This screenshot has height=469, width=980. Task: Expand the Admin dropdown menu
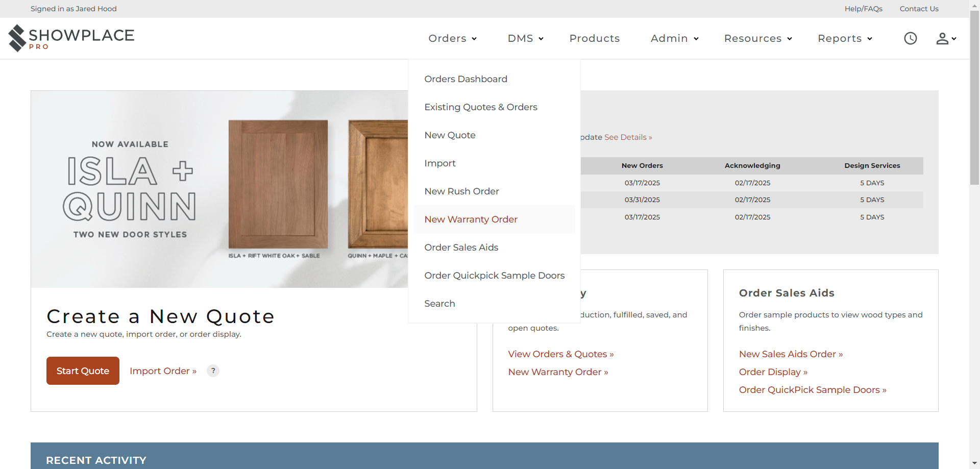point(675,38)
